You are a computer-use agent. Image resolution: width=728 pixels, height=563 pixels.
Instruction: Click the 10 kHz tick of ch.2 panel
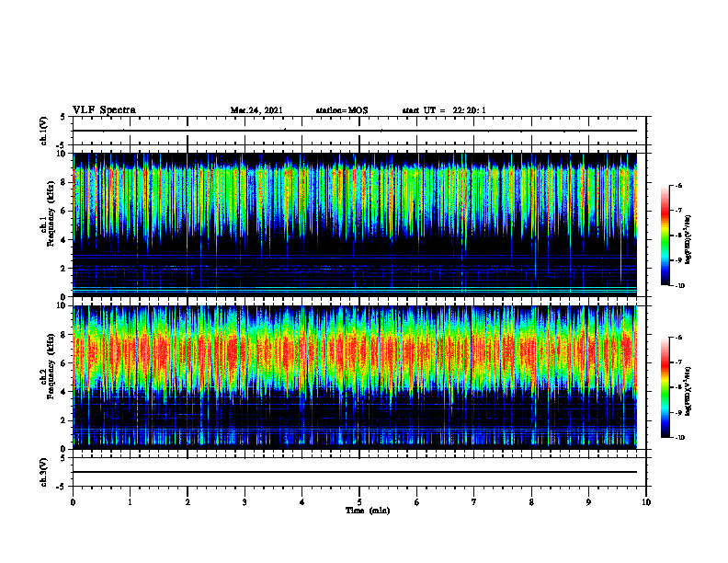63,305
